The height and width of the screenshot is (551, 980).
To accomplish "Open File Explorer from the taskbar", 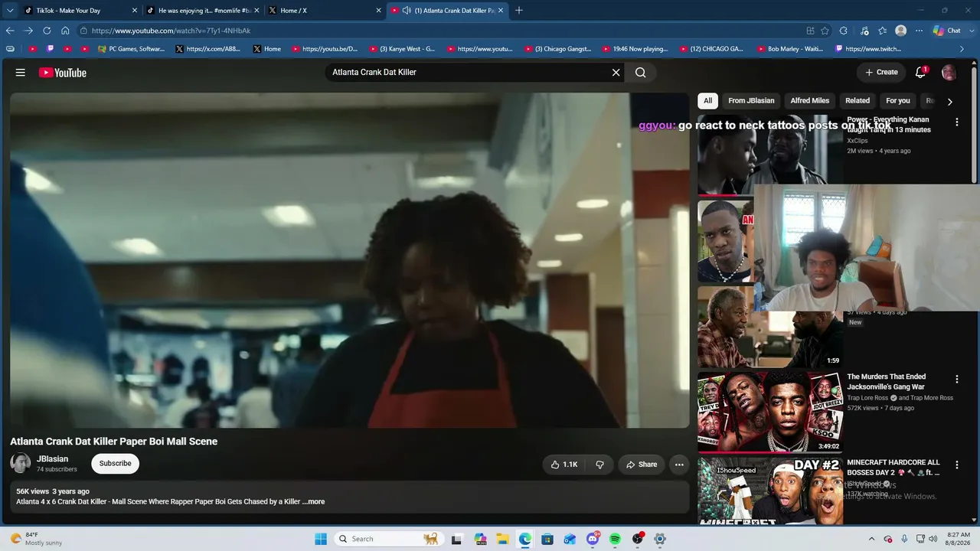I will click(x=502, y=539).
